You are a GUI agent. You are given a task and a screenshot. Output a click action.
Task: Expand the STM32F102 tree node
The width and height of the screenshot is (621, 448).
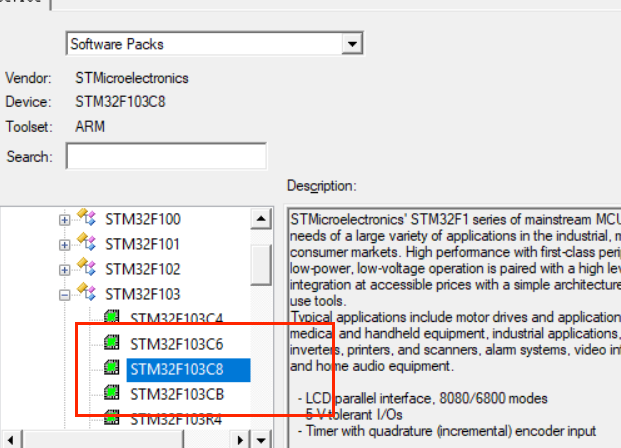point(64,270)
